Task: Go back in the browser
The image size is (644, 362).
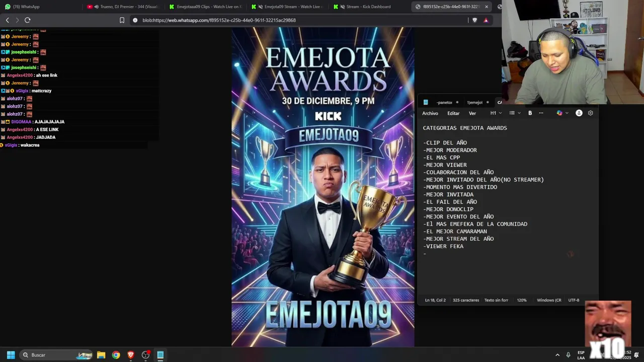Action: pos(7,20)
